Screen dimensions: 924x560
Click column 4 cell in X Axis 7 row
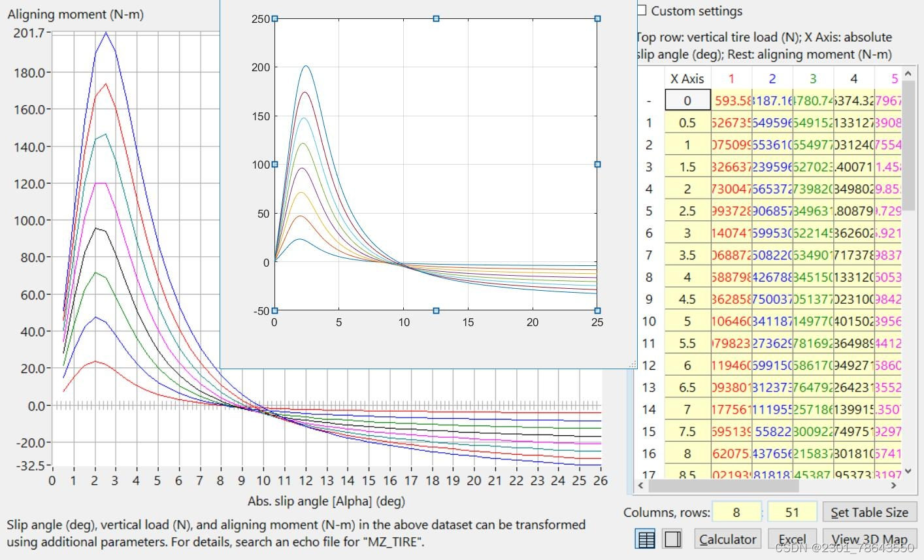pyautogui.click(x=853, y=409)
